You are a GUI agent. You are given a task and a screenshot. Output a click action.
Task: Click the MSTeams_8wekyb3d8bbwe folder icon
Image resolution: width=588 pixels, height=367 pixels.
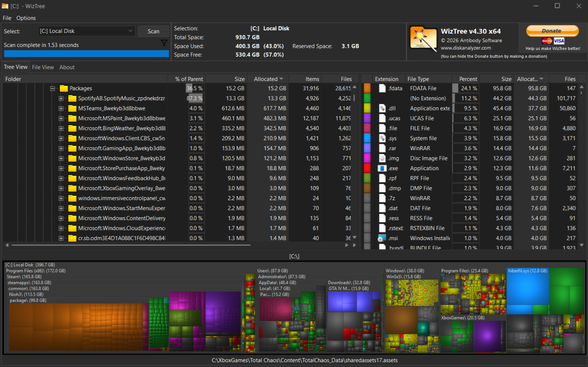(x=72, y=108)
